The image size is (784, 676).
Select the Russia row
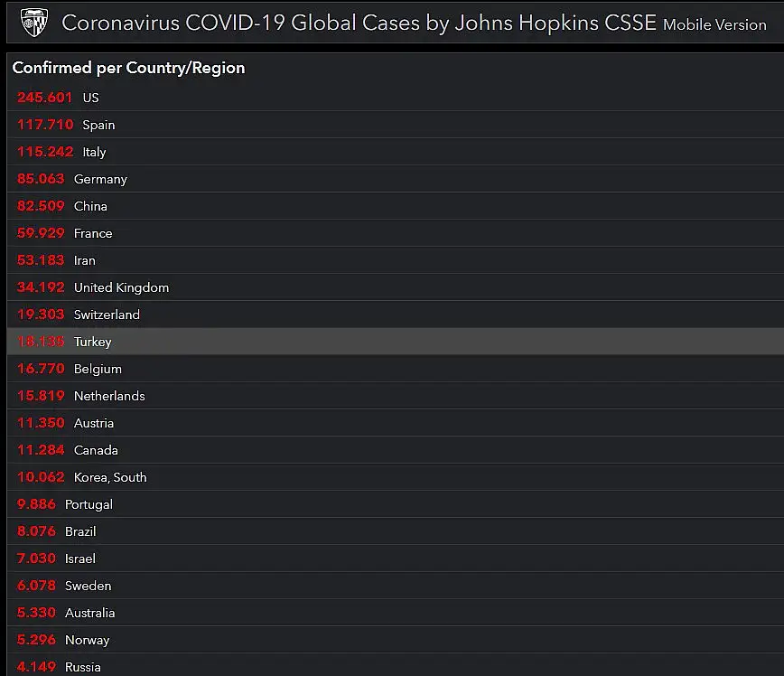click(x=396, y=665)
